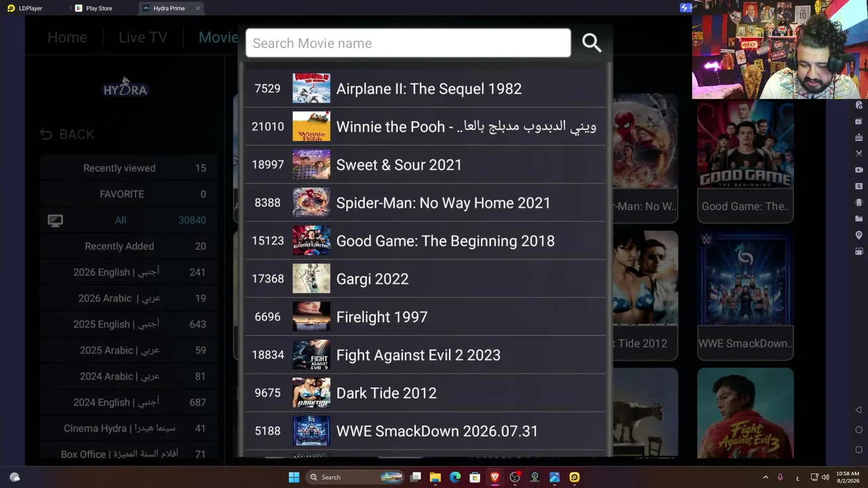Viewport: 868px width, 488px height.
Task: Open Microsoft Store from the taskbar
Action: [475, 477]
